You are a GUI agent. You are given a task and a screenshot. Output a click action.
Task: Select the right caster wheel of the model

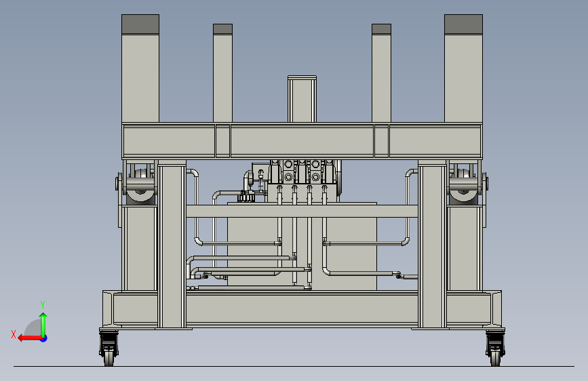coord(495,348)
